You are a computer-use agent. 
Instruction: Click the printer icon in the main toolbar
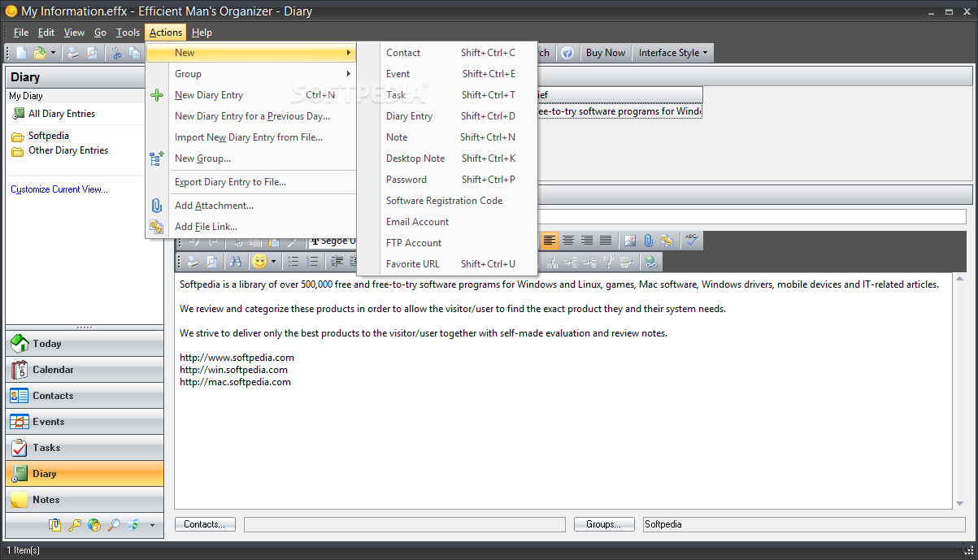73,53
